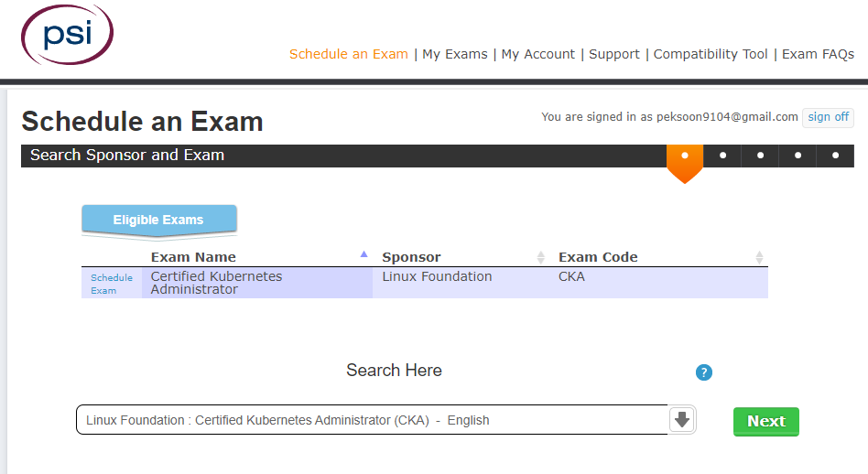Open the exam search dropdown arrow
Screen dimensions: 868x474
682,420
